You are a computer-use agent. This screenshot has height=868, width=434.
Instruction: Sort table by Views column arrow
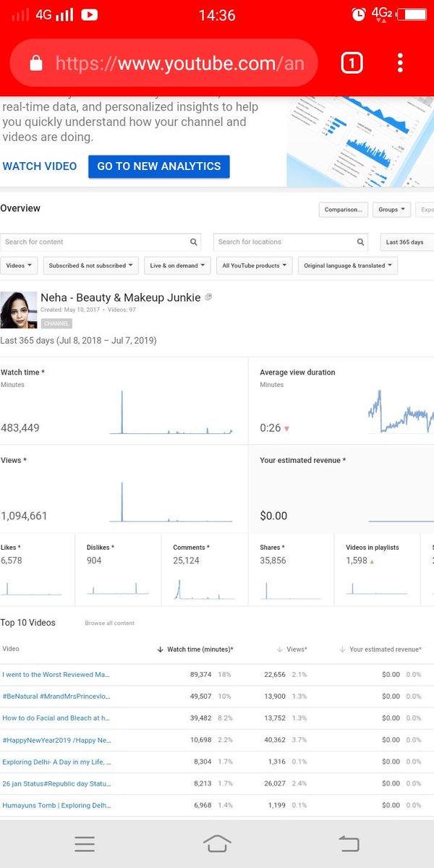tap(279, 650)
